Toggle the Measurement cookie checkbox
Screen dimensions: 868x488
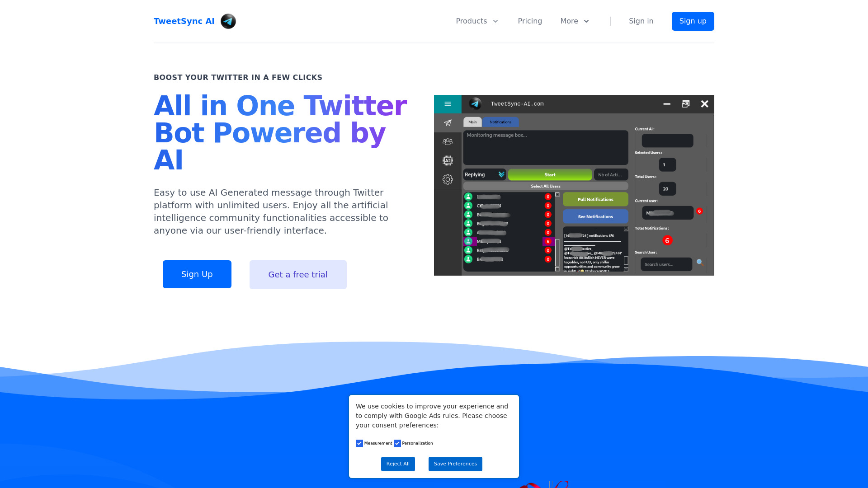(359, 443)
